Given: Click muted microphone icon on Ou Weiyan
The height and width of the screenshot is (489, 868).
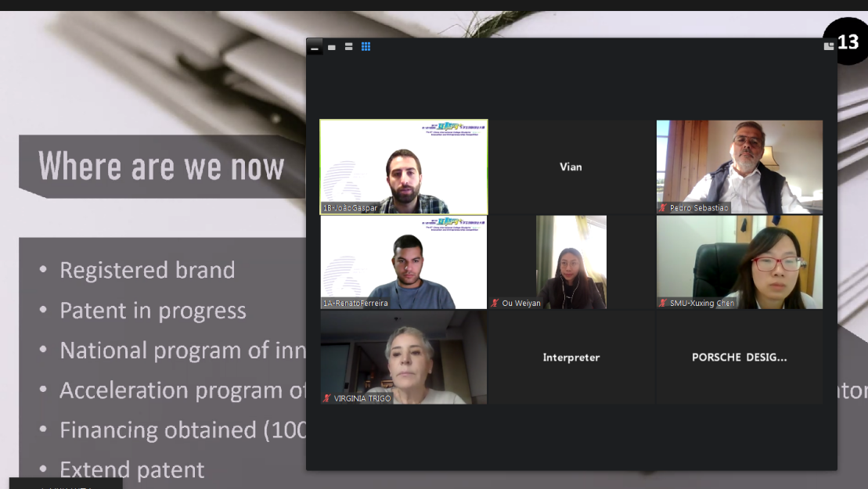Looking at the screenshot, I should (495, 303).
